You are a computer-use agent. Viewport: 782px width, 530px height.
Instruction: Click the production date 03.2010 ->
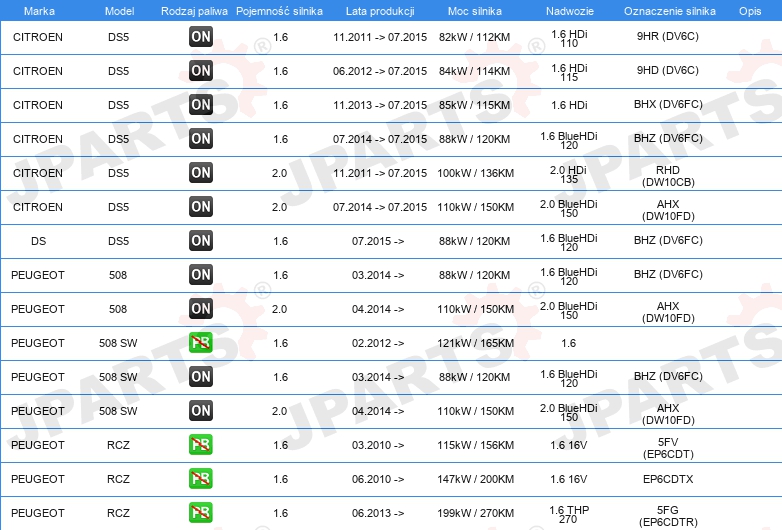pos(378,445)
